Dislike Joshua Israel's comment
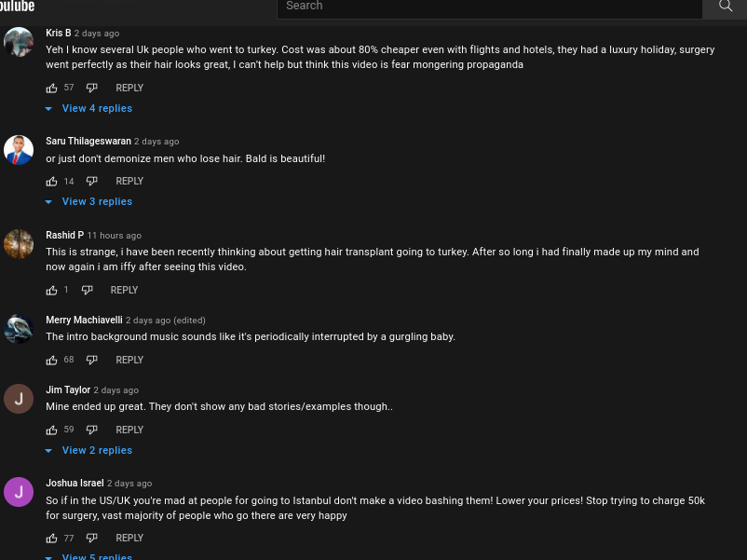 click(x=91, y=539)
